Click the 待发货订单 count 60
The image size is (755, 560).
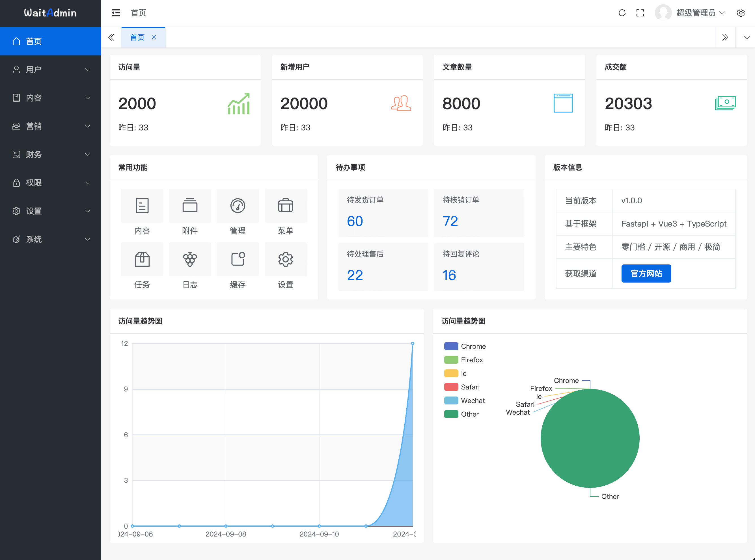pos(355,221)
